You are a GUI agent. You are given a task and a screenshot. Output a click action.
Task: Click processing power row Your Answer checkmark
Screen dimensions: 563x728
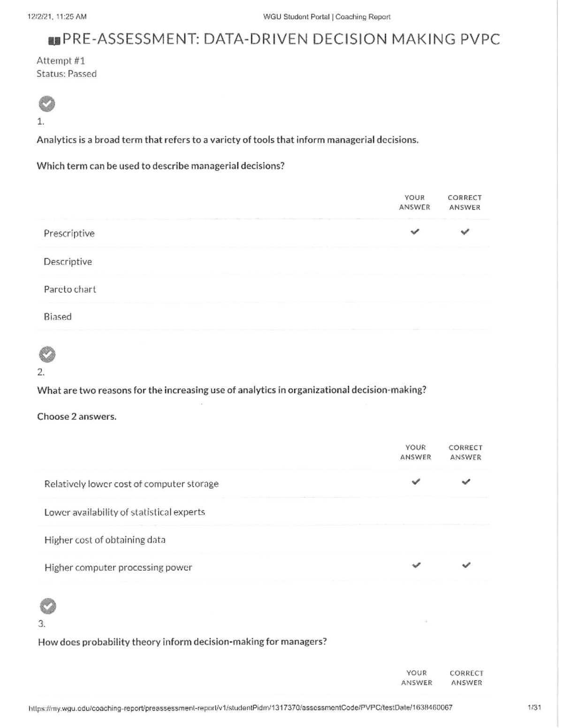pos(416,565)
